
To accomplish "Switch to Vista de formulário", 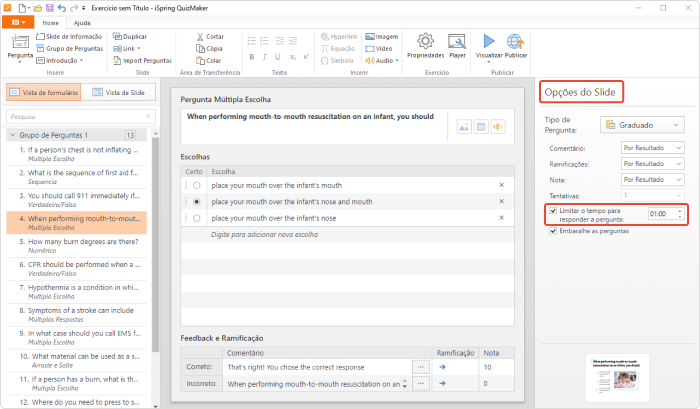I will pos(44,92).
